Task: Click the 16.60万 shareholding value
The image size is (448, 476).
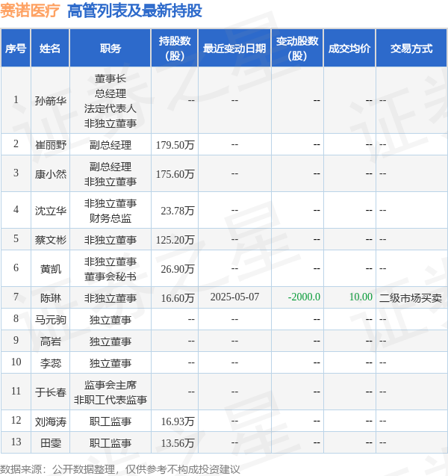Action: tap(178, 298)
